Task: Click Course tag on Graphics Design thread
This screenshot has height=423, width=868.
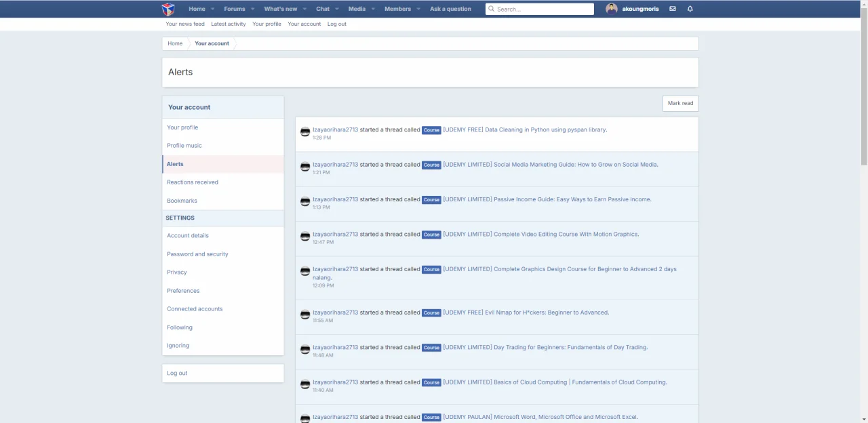Action: (x=431, y=270)
